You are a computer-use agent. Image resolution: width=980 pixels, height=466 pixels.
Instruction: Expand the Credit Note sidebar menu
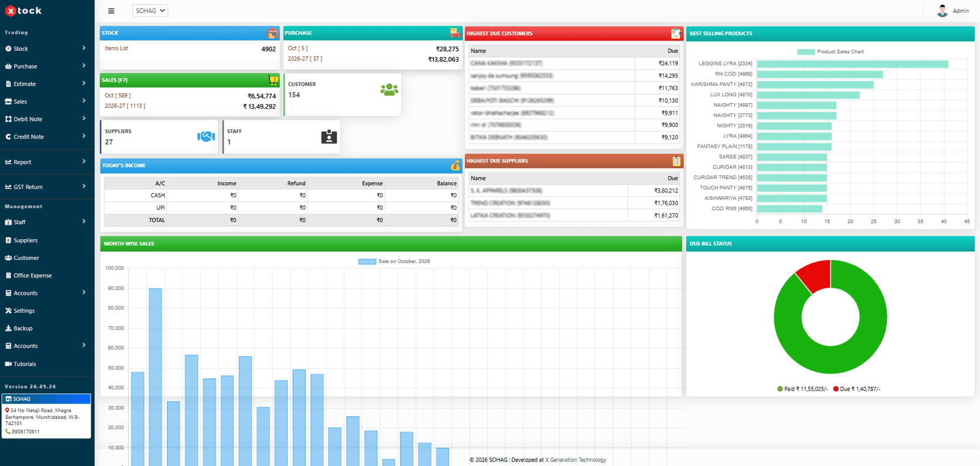click(x=47, y=137)
